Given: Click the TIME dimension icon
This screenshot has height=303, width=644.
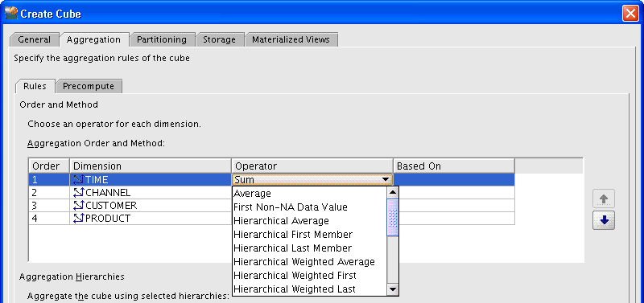Looking at the screenshot, I should point(78,179).
